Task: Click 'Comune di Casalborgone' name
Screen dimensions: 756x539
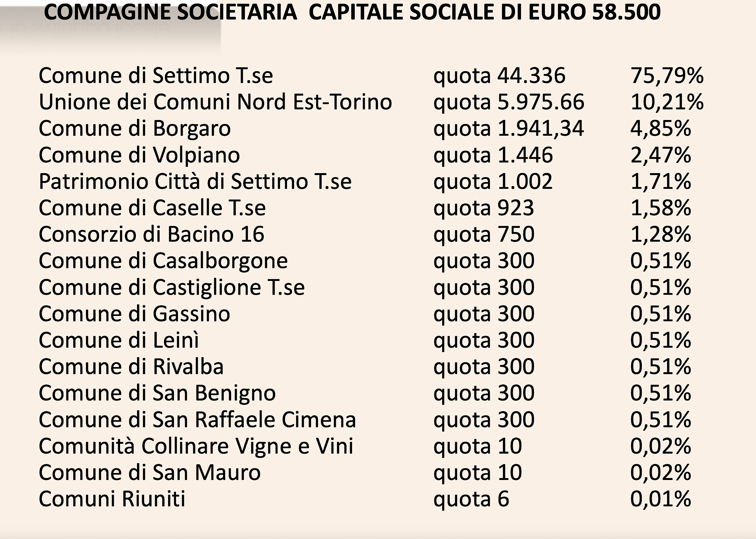Action: pyautogui.click(x=163, y=261)
